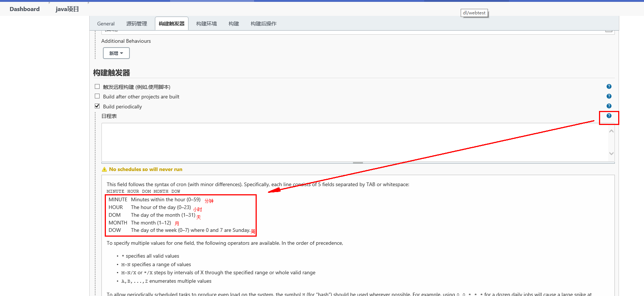The image size is (644, 296).
Task: Open java项目 breadcrumb link
Action: point(67,9)
